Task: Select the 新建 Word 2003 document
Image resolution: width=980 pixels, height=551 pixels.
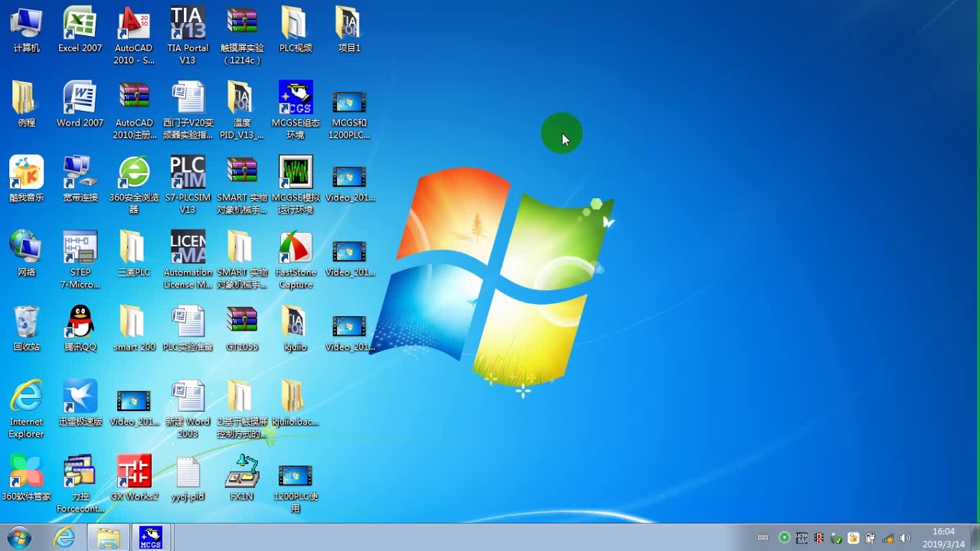Action: [188, 409]
